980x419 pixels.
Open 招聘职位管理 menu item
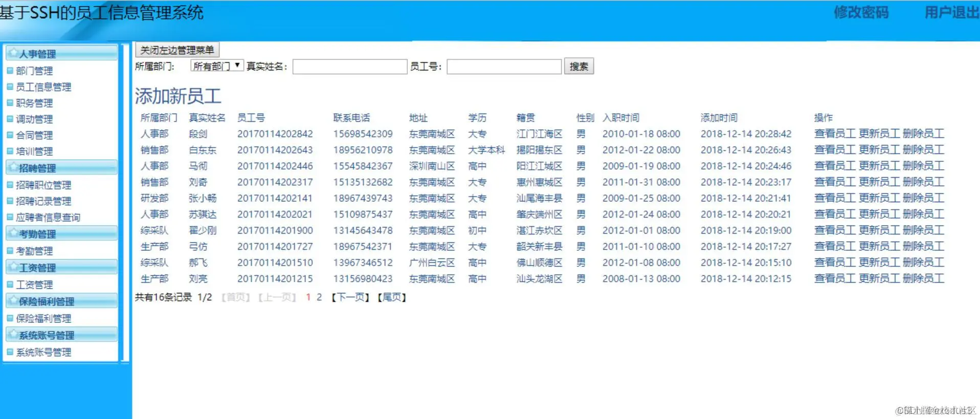(43, 185)
